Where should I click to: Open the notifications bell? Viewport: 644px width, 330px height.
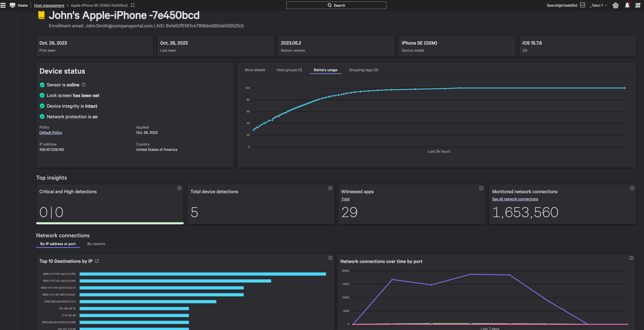pos(627,5)
